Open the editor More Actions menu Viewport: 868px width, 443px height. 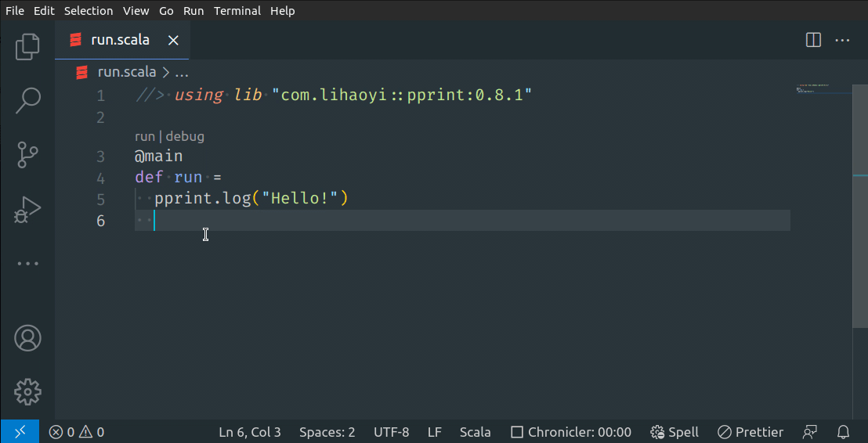click(842, 41)
